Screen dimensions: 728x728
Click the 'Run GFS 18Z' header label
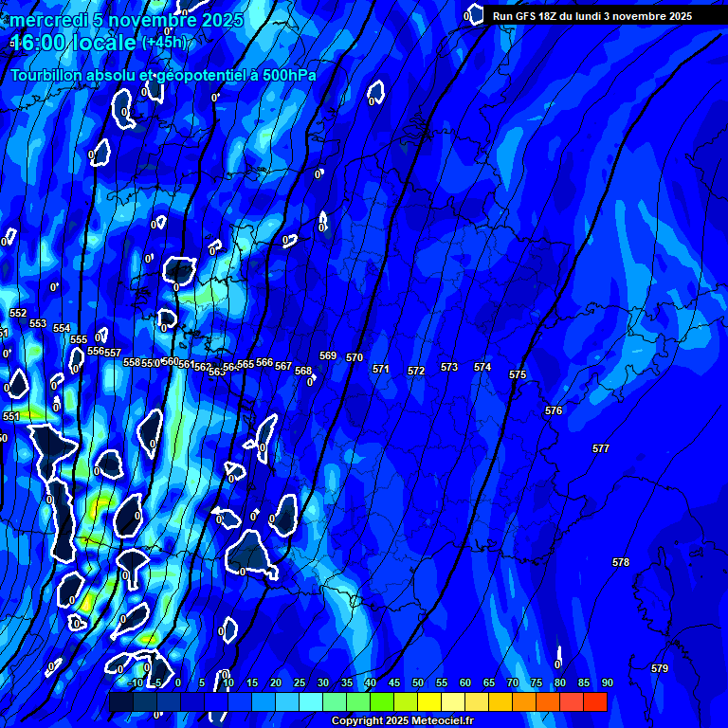point(591,16)
